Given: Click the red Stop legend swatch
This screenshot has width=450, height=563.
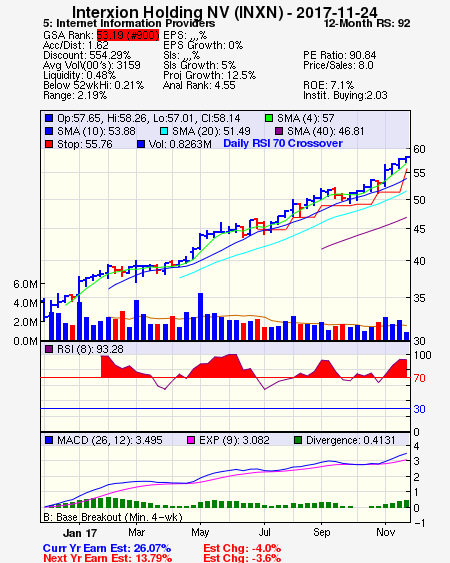Looking at the screenshot, I should pyautogui.click(x=49, y=144).
